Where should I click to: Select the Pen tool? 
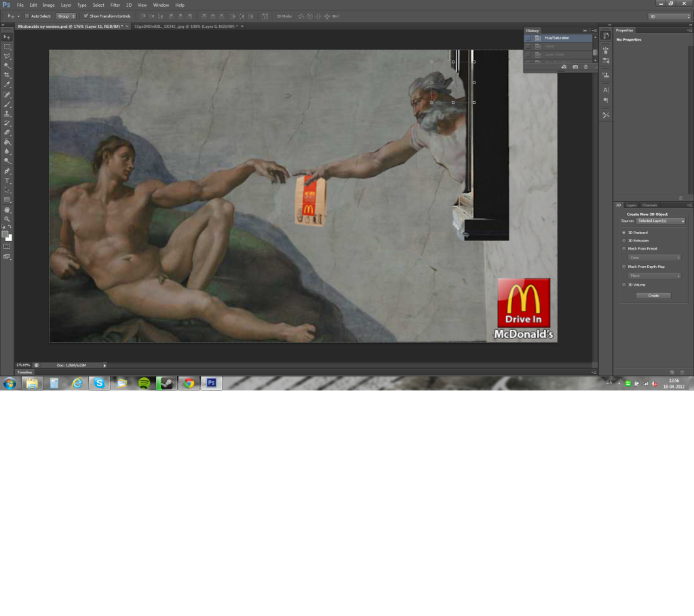(7, 171)
